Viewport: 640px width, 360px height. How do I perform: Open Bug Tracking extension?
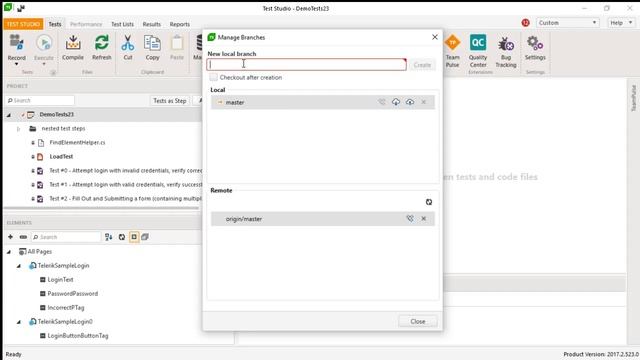pyautogui.click(x=506, y=50)
